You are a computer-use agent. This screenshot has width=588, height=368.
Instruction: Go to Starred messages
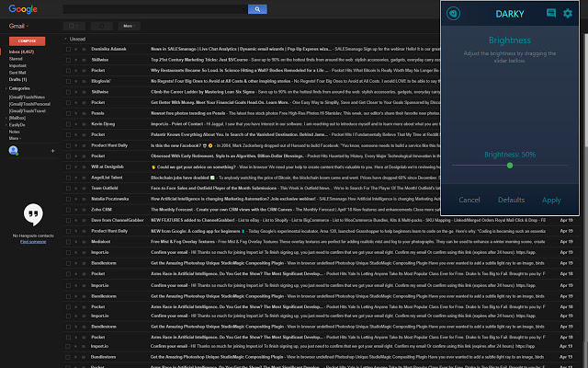pyautogui.click(x=16, y=59)
